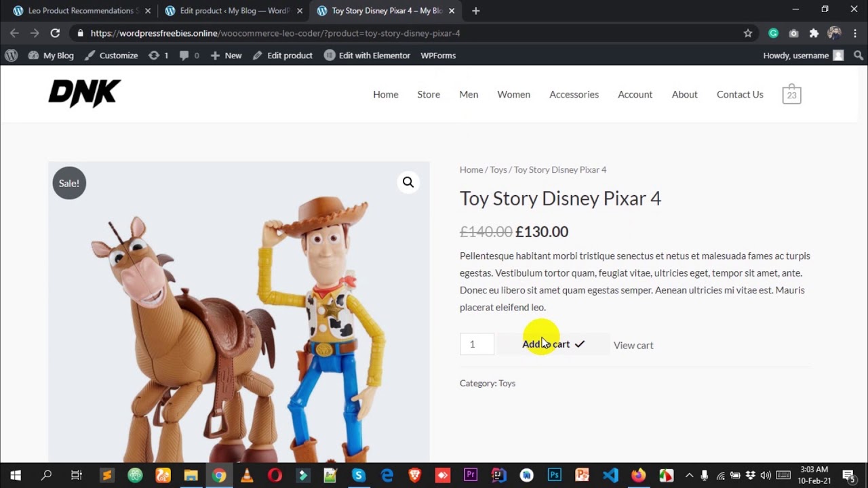868x488 pixels.
Task: View site security lock info
Action: pos(81,33)
